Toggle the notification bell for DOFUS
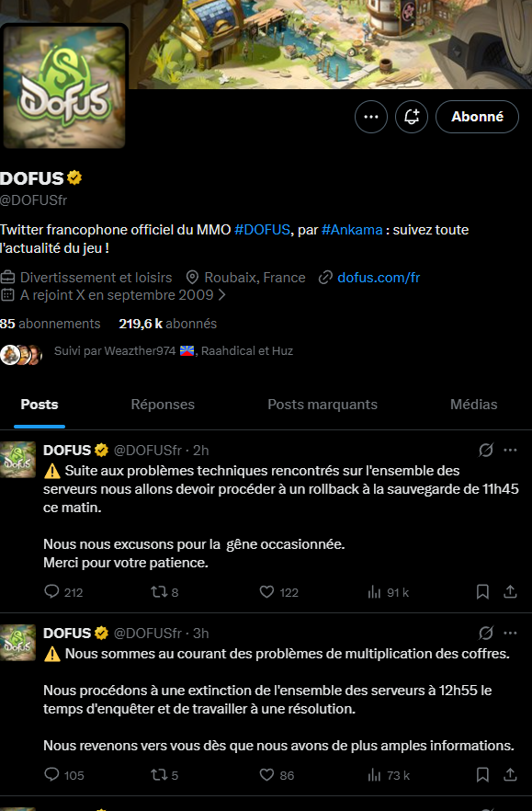The width and height of the screenshot is (532, 811). [411, 117]
